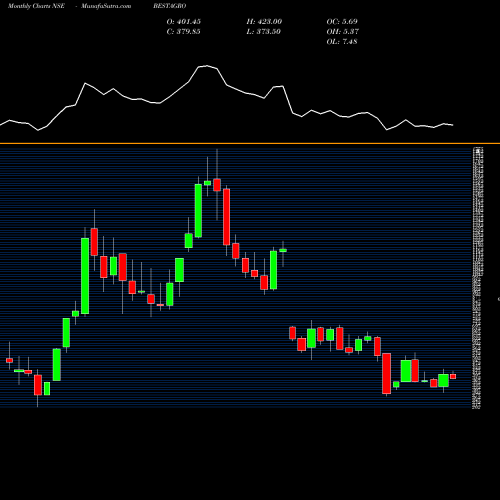Viewport: 500px width, 500px height.
Task: Click the price axis labels column
Action: (478, 278)
